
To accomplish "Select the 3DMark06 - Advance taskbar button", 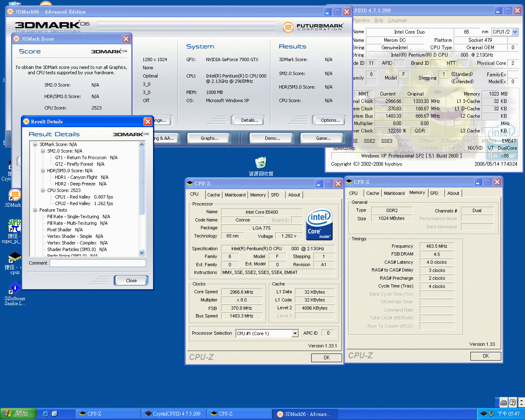I will pos(304,414).
